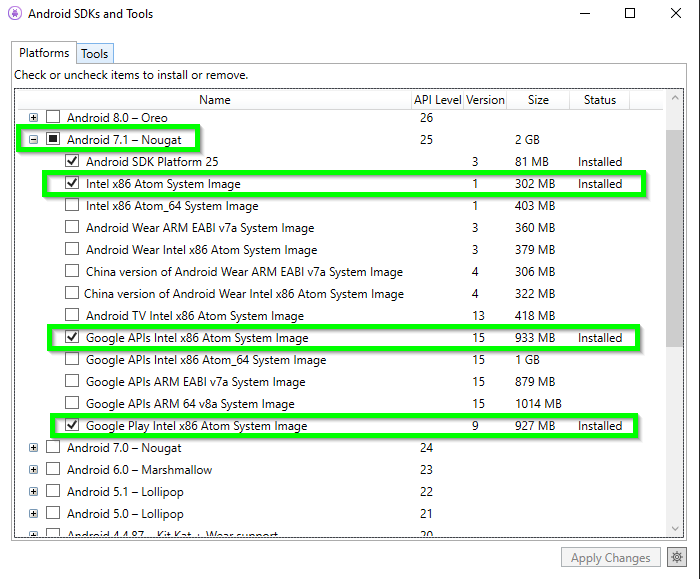Click the 2 GB size for Android 7.1

point(527,140)
